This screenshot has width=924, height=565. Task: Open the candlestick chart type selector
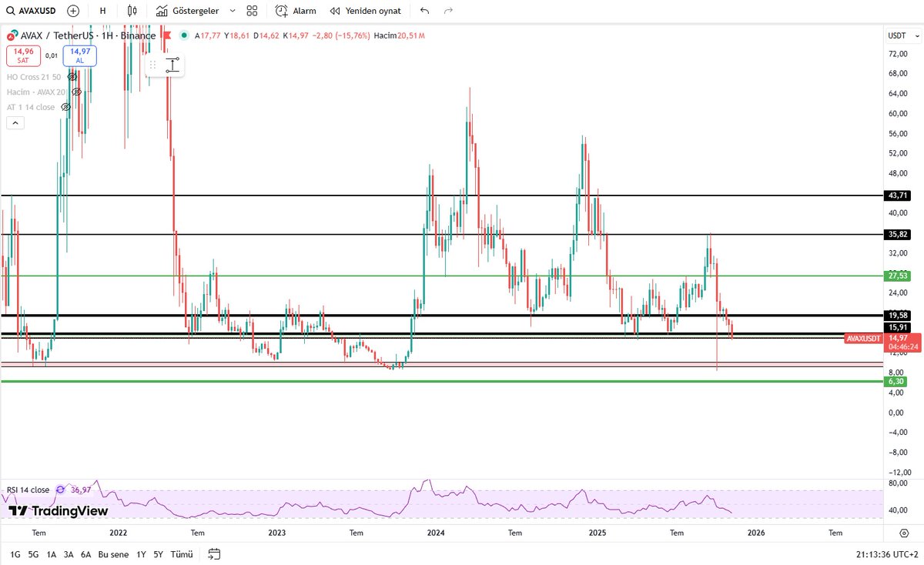pyautogui.click(x=132, y=11)
